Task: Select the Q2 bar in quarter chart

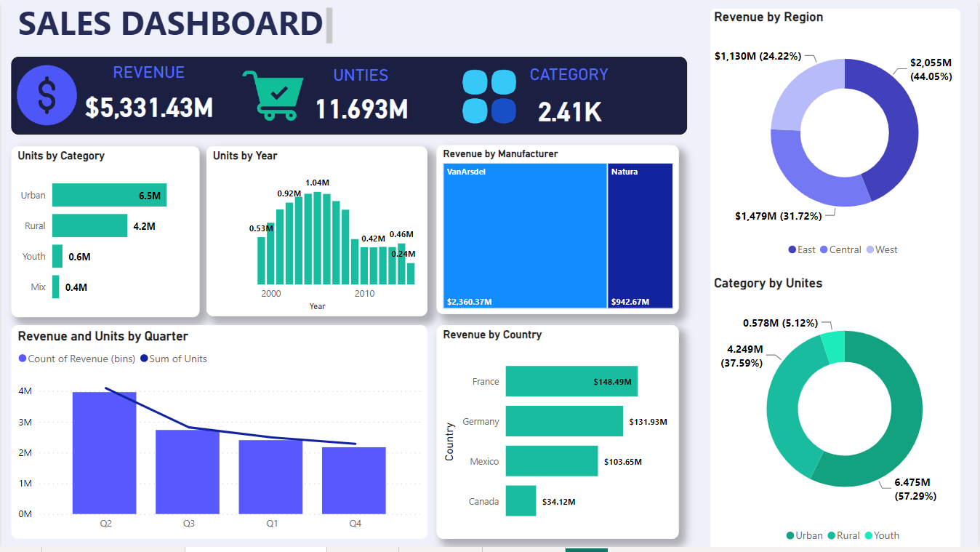Action: coord(104,452)
